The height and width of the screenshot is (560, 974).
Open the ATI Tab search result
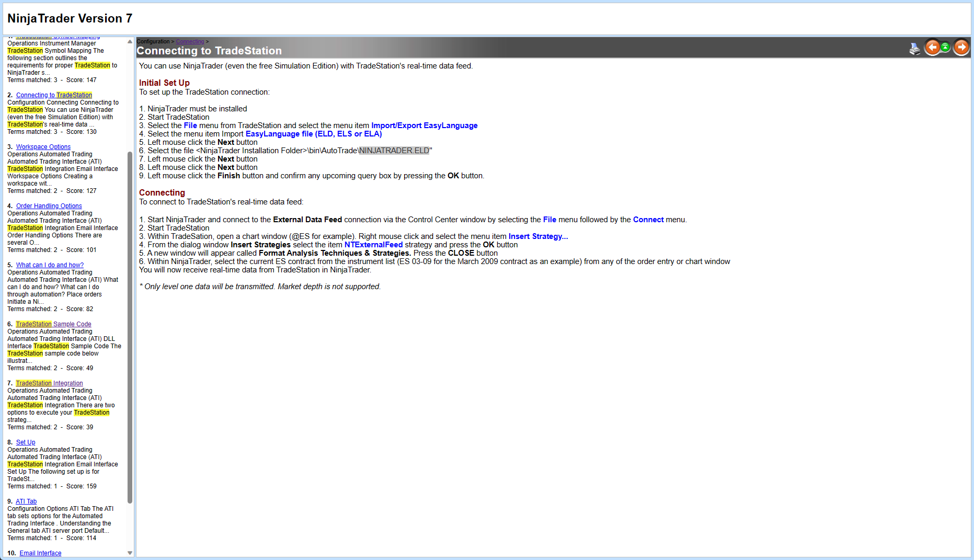(26, 501)
